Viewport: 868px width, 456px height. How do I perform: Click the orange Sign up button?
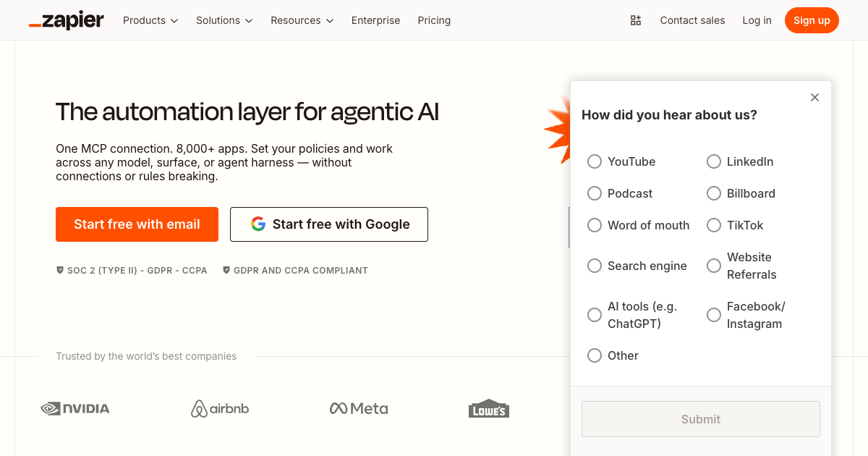point(812,20)
